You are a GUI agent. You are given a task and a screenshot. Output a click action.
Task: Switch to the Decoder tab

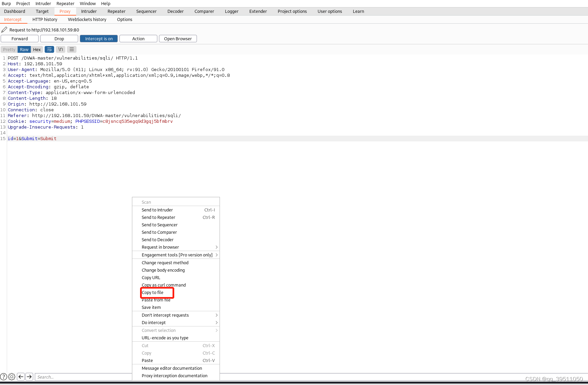tap(176, 11)
